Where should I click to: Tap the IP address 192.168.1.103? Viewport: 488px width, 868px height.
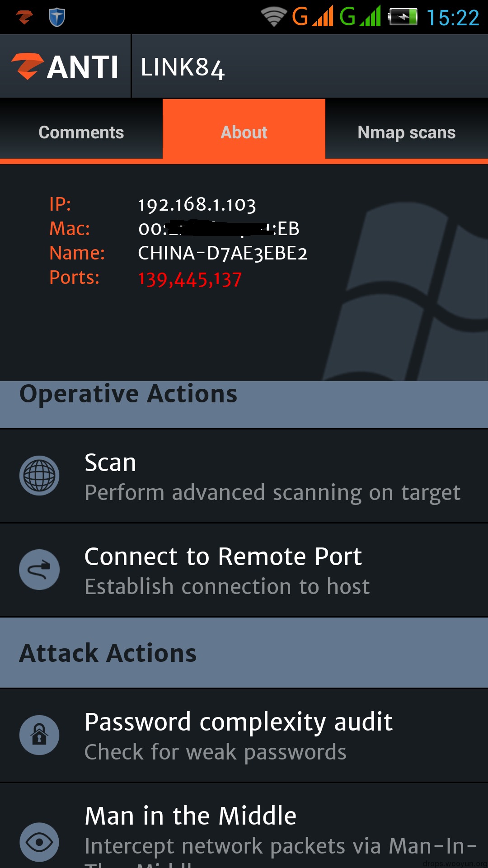(197, 205)
